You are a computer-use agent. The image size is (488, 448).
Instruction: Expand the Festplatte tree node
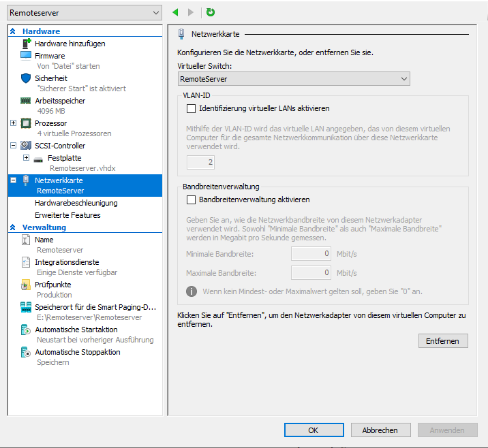[27, 158]
